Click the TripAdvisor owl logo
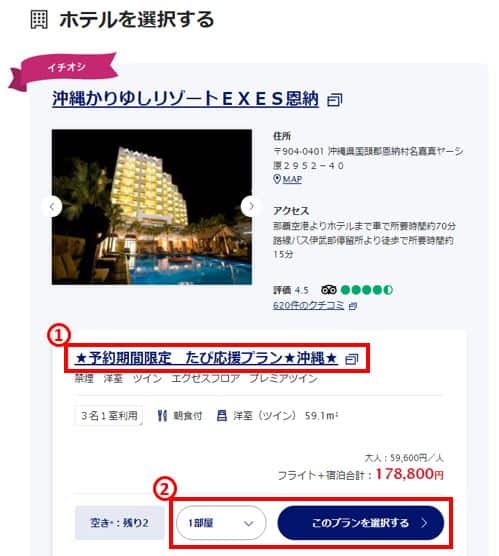This screenshot has width=499, height=556. click(329, 290)
